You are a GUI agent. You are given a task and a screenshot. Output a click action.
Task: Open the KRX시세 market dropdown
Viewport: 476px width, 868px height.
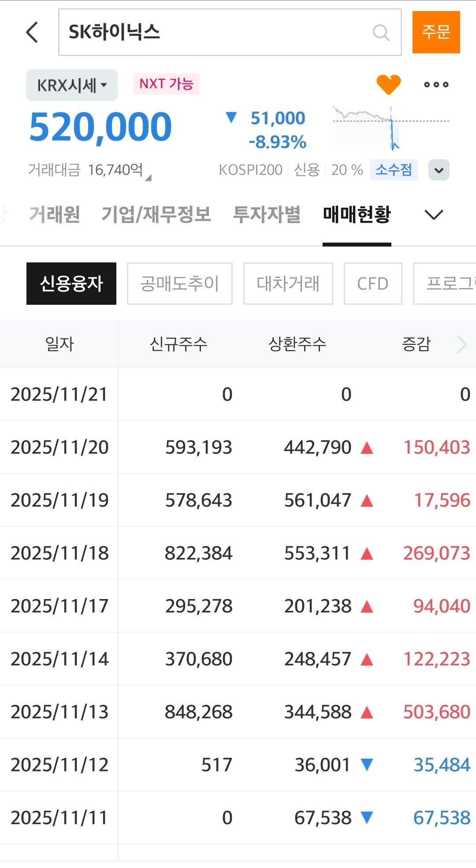tap(72, 85)
